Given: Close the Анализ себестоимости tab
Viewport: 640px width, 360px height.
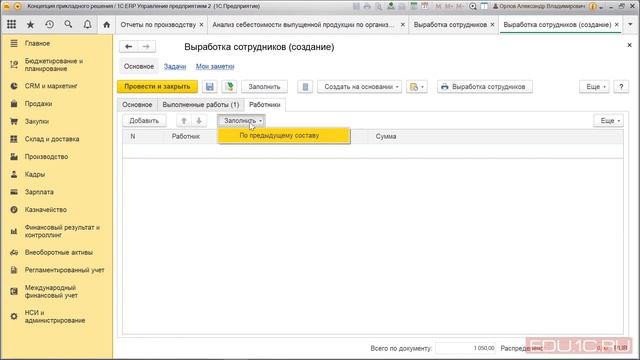Looking at the screenshot, I should click(x=402, y=24).
